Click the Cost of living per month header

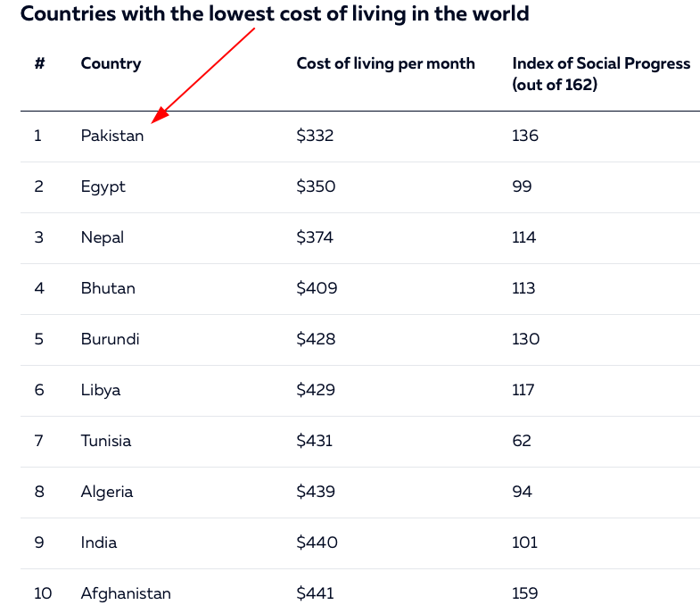(x=385, y=63)
